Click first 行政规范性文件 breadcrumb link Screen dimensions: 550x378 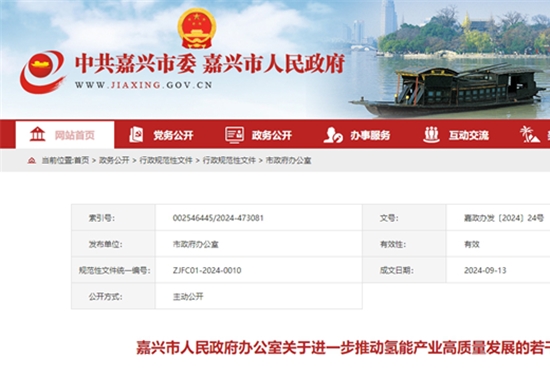pyautogui.click(x=166, y=161)
